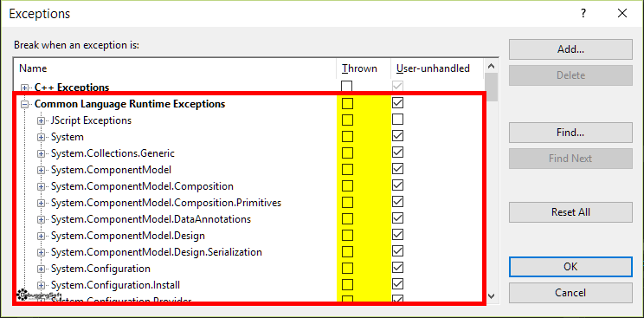
Task: Uncheck User-unhandled for System.ComponentModel.Design.Serialization
Action: coord(397,251)
